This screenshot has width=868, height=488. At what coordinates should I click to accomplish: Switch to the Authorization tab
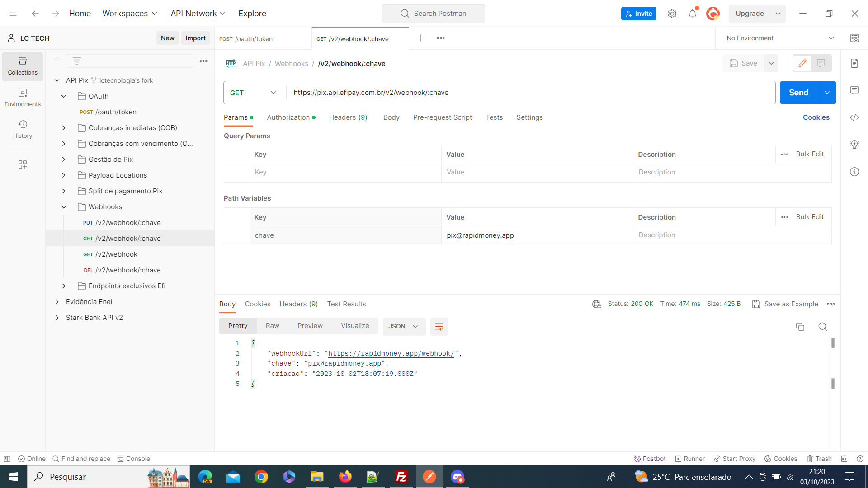point(290,117)
